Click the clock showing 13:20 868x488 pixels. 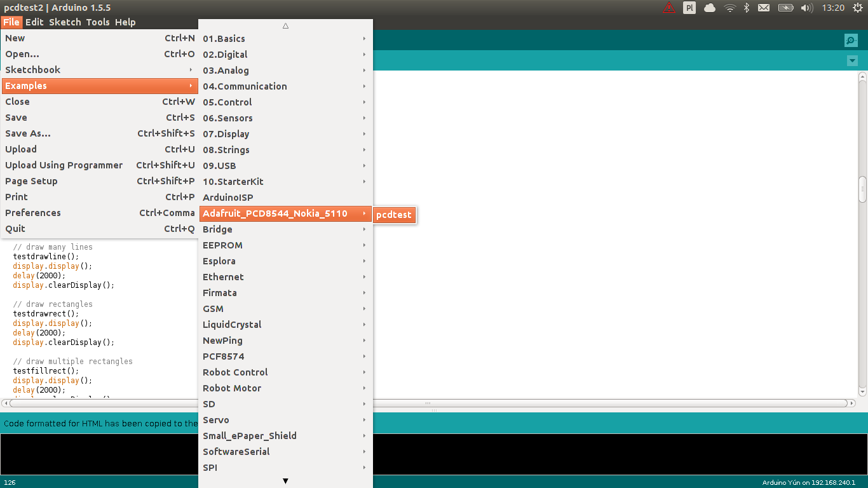point(833,8)
